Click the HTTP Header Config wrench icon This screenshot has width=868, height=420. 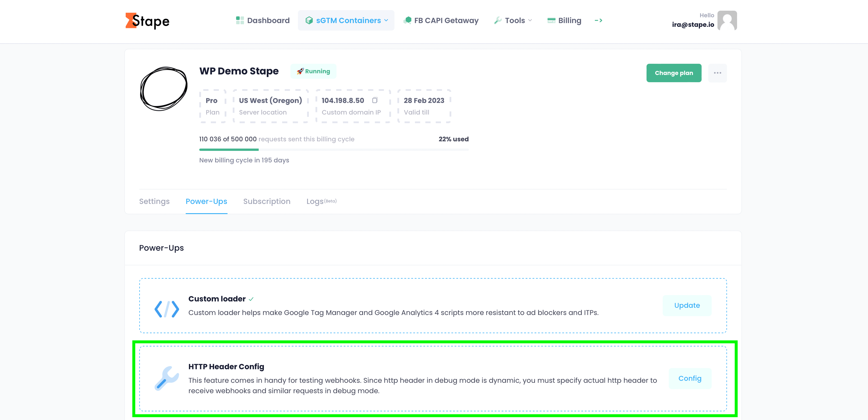(166, 378)
